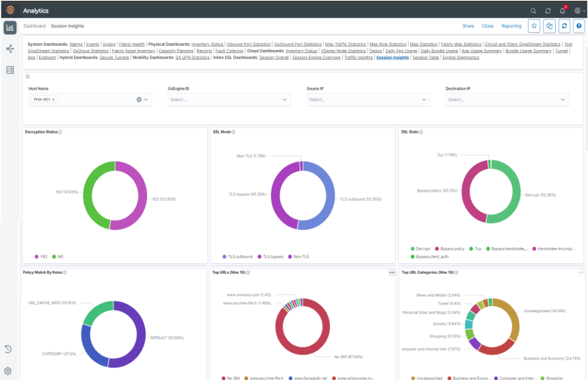Click the Clone link
Screen dimensions: 588x380
click(487, 26)
